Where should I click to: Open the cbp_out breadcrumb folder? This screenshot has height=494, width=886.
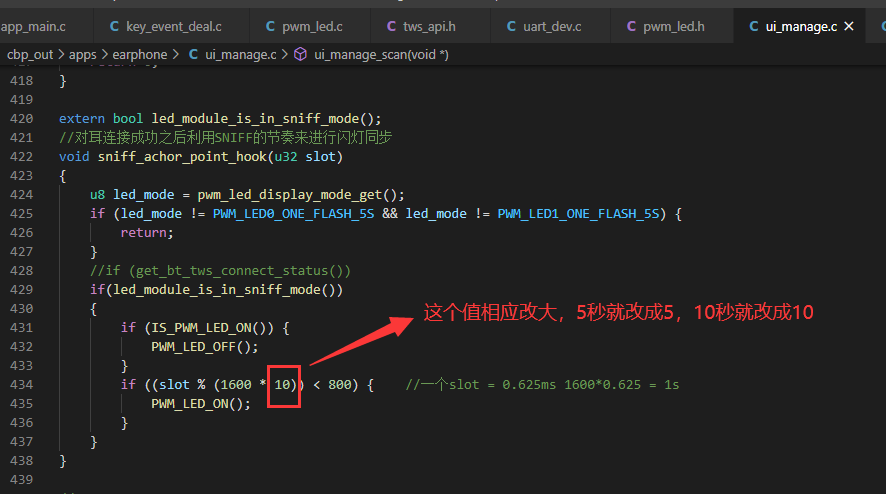point(29,55)
